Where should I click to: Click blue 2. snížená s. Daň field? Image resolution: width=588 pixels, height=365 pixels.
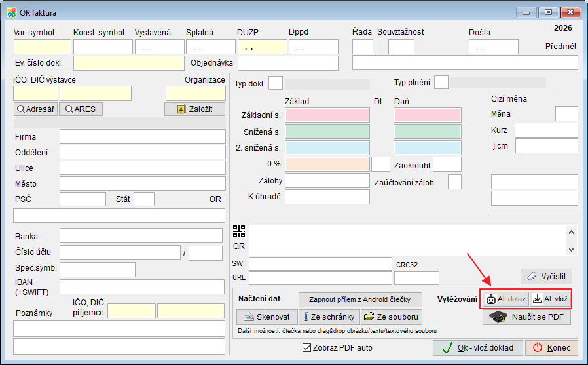coord(428,148)
